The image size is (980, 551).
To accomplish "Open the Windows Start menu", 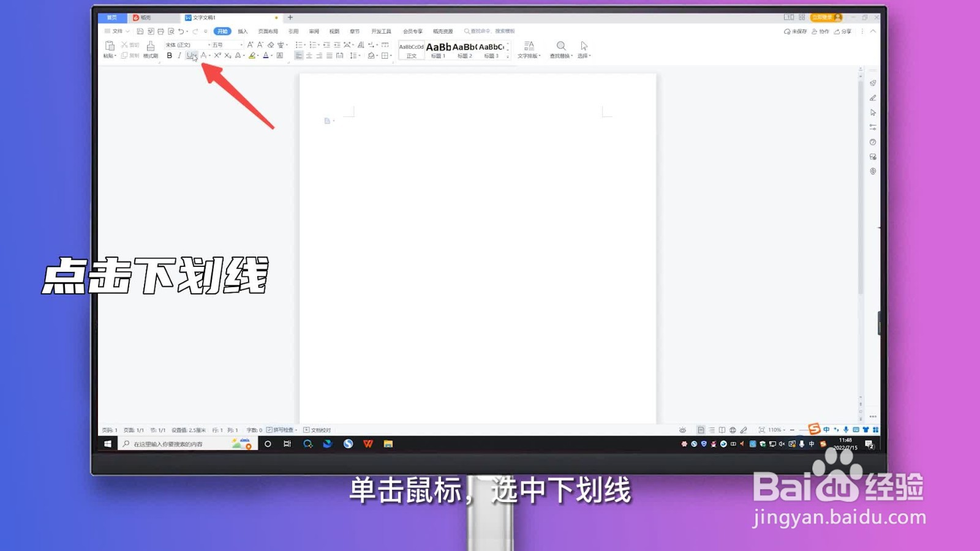I will tap(108, 444).
